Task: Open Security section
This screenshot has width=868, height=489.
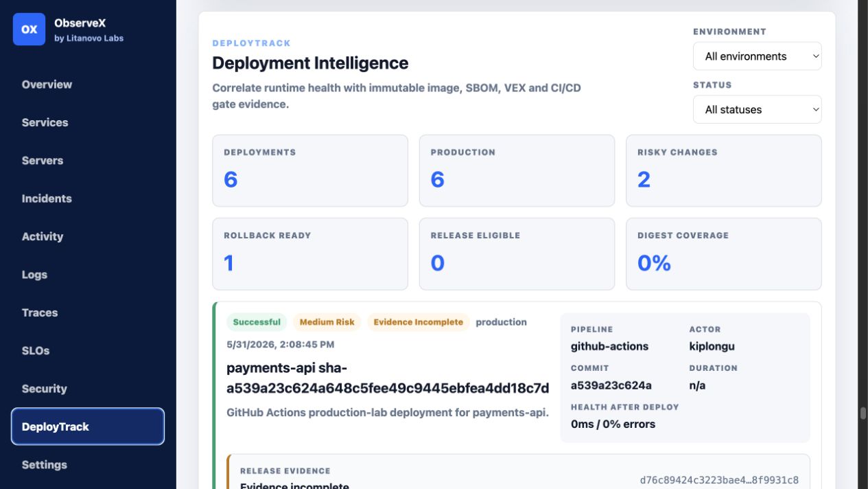Action: 44,389
